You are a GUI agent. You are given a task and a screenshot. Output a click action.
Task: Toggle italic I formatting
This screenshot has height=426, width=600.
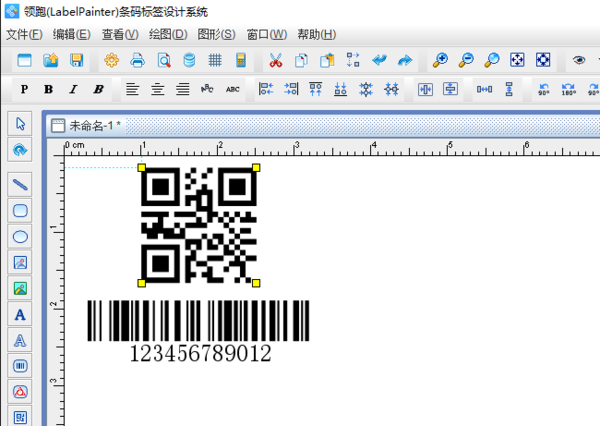[73, 89]
